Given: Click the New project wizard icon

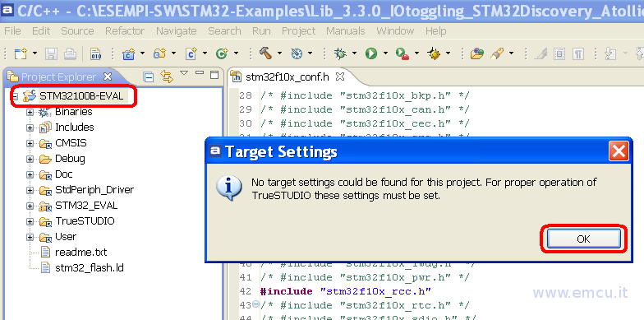Looking at the screenshot, I should (x=20, y=53).
